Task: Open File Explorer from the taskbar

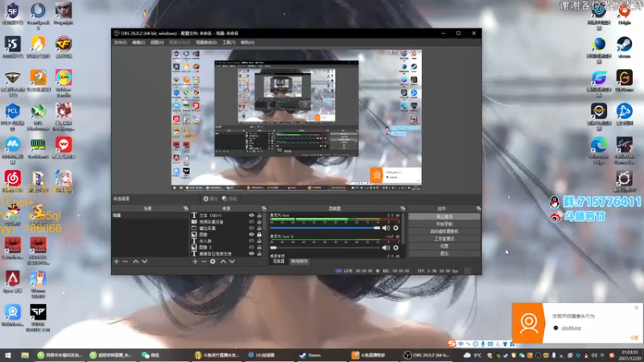Action: 25,355
